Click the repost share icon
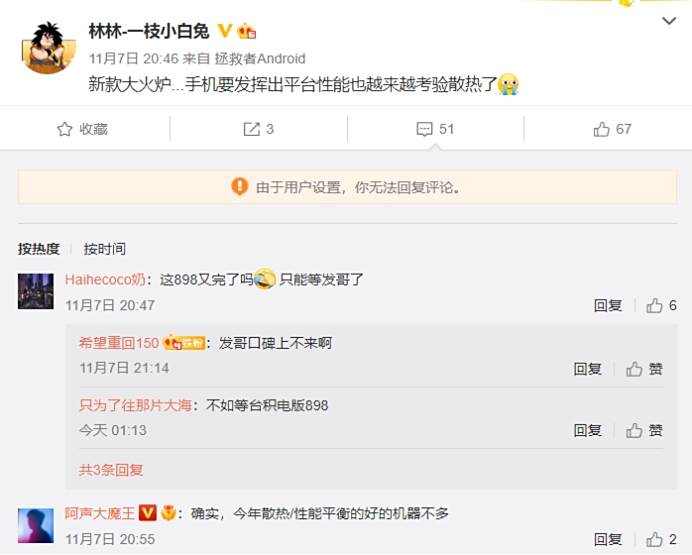Viewport: 692px width, 555px height. (252, 129)
